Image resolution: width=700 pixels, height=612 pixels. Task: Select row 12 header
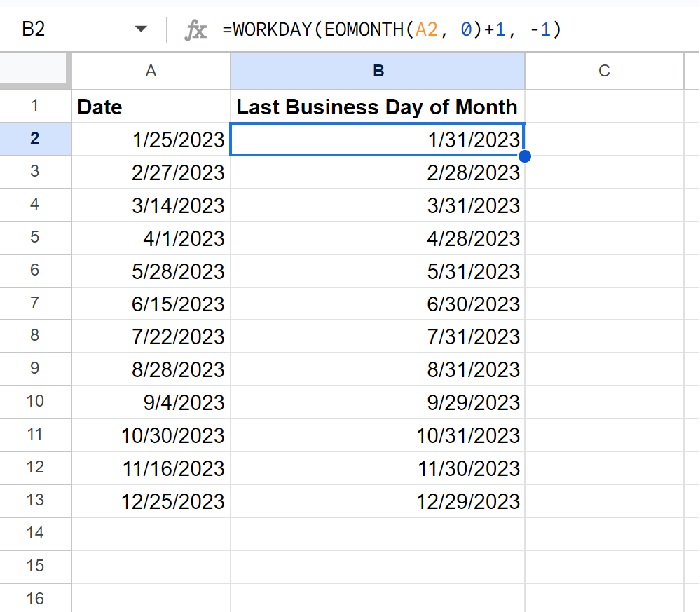point(35,468)
